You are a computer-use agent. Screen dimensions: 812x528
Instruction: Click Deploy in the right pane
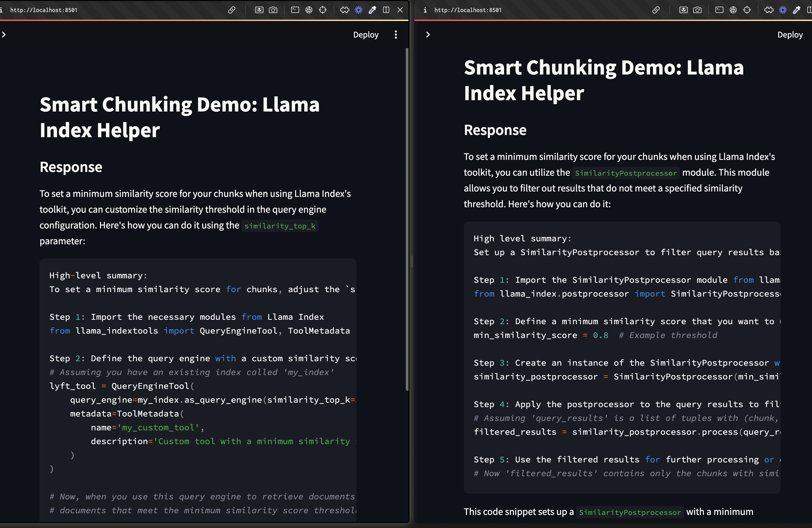(790, 35)
